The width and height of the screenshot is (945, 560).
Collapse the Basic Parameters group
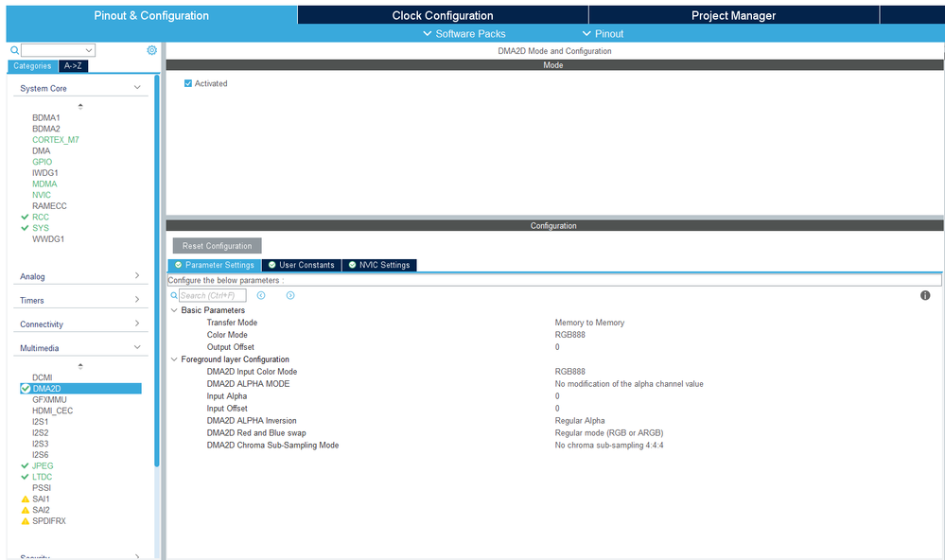coord(174,310)
